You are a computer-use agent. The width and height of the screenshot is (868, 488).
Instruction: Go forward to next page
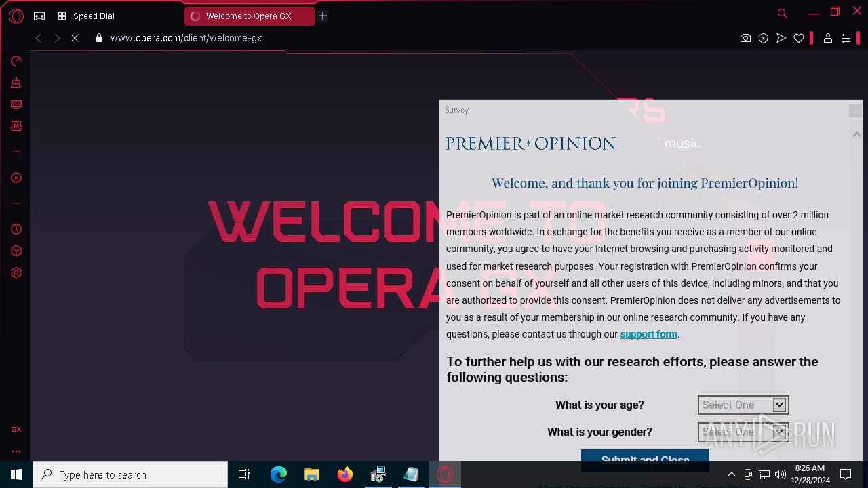pyautogui.click(x=57, y=39)
